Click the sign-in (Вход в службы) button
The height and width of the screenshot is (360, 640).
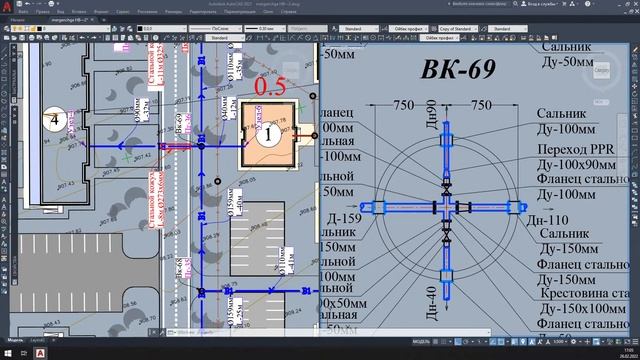pos(539,4)
